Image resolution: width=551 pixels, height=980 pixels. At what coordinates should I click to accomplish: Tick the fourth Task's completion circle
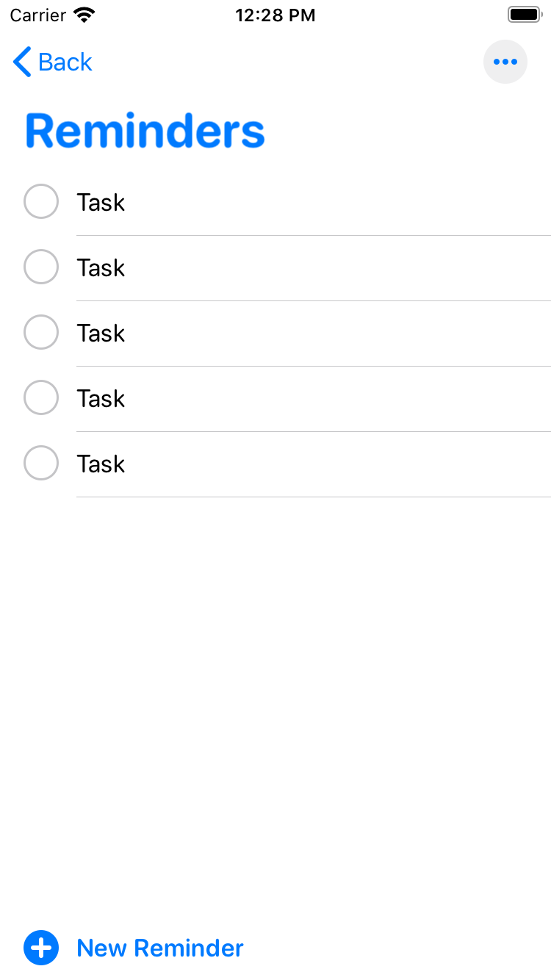coord(41,397)
